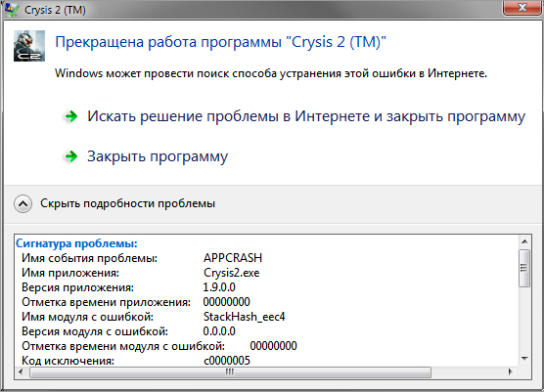Click the Crysis 2 game icon thumbnail
The width and height of the screenshot is (544, 392).
pos(29,46)
